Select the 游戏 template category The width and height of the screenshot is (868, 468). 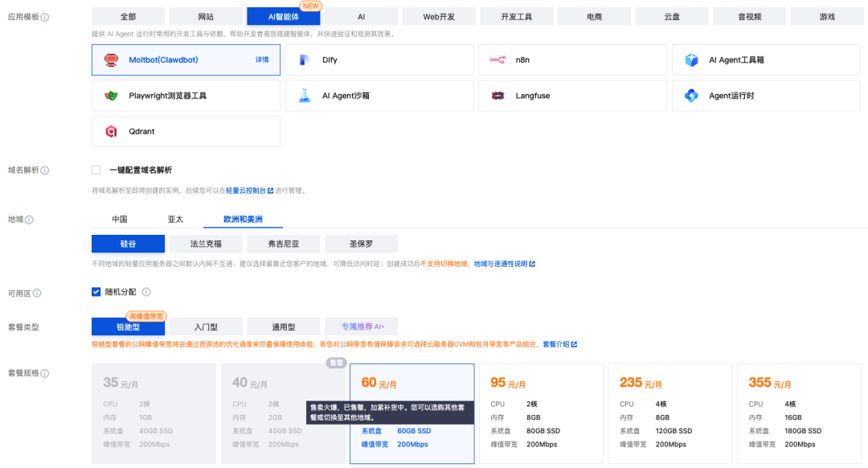coord(827,17)
